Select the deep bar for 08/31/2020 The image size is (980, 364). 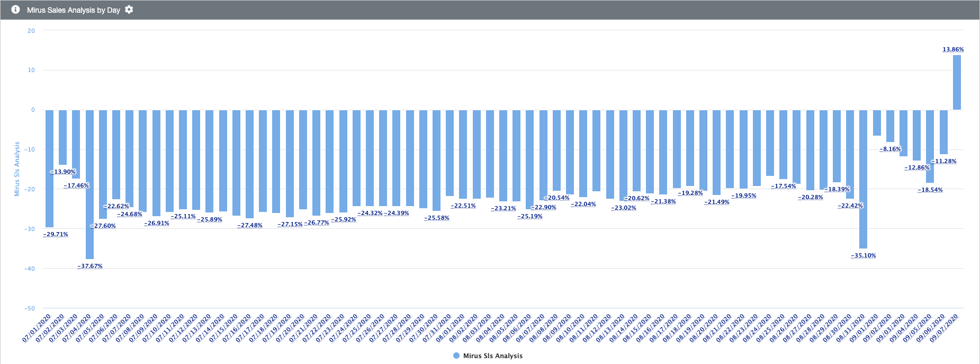863,179
